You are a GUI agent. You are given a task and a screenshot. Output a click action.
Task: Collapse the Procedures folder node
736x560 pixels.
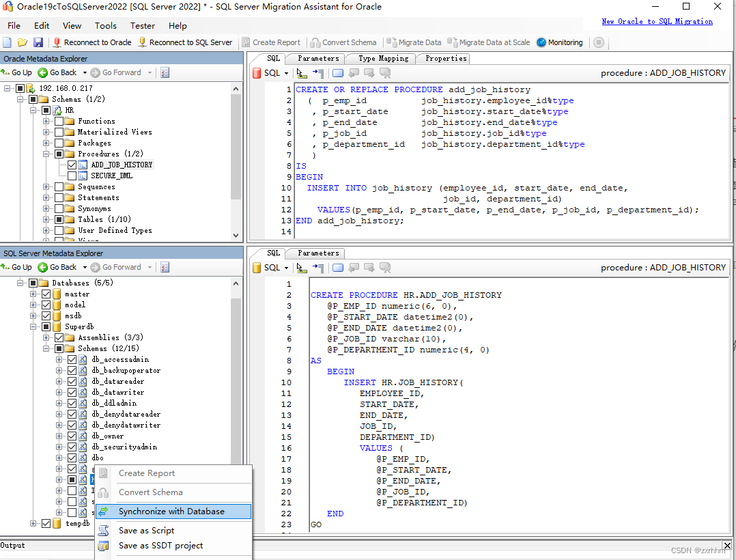pyautogui.click(x=46, y=154)
